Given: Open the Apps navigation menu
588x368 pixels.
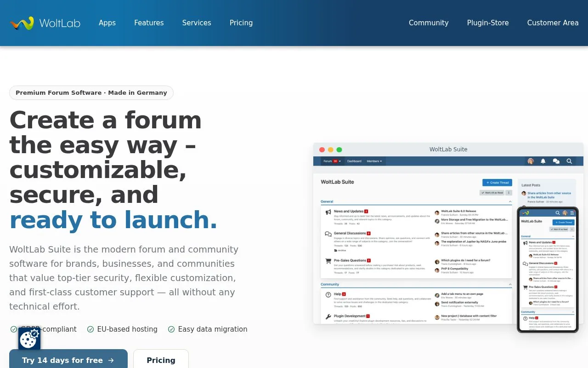Looking at the screenshot, I should pyautogui.click(x=107, y=23).
